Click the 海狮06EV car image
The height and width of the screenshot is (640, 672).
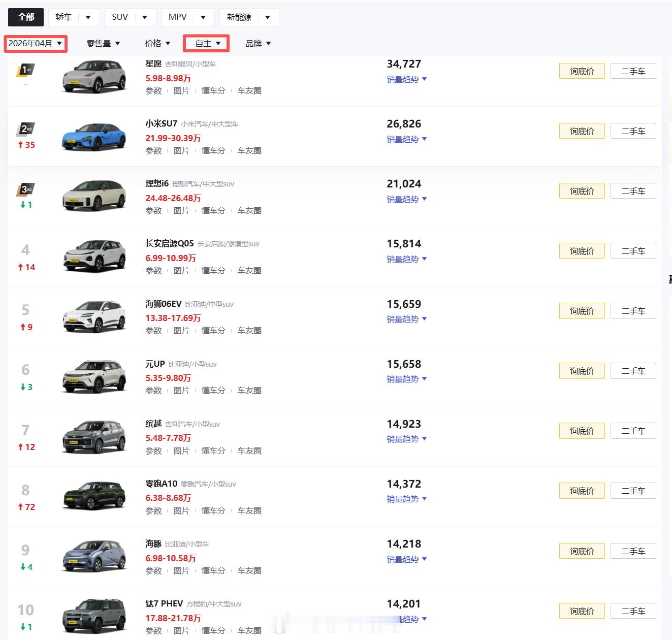[94, 316]
